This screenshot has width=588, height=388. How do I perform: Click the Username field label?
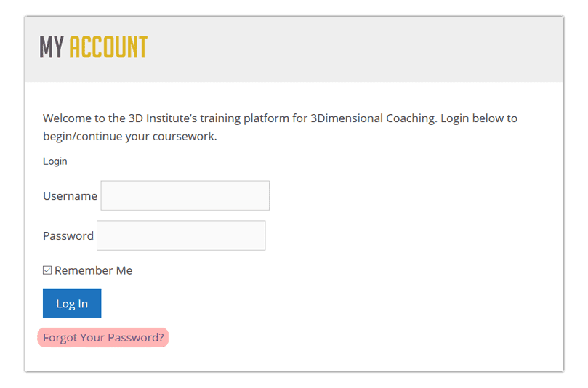click(x=70, y=196)
